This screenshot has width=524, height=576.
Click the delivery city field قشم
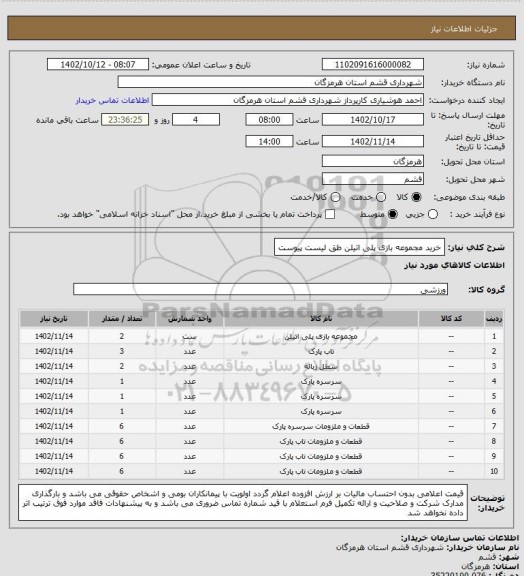point(373,179)
